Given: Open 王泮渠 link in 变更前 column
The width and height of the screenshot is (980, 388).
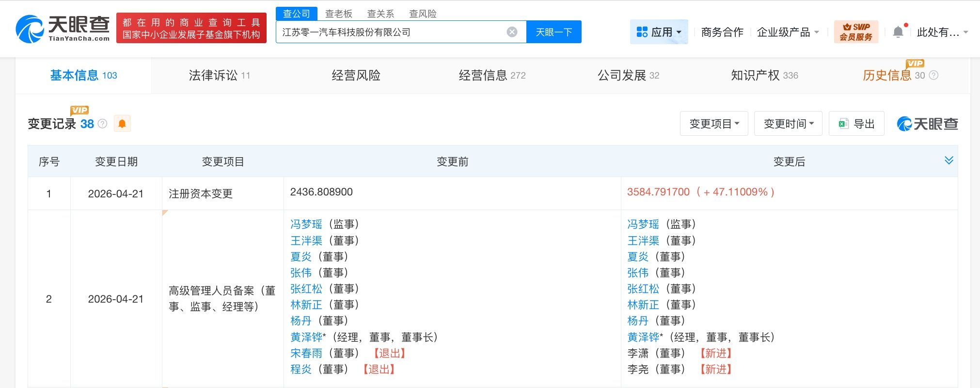Looking at the screenshot, I should 306,241.
